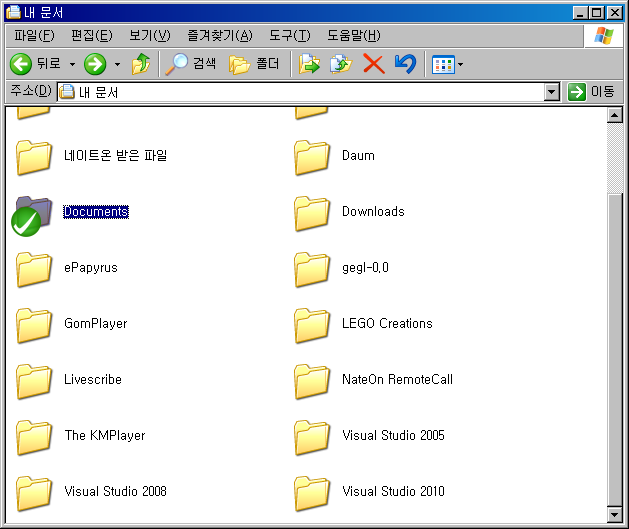
Task: Select the ePapyrus folder icon
Action: point(34,269)
